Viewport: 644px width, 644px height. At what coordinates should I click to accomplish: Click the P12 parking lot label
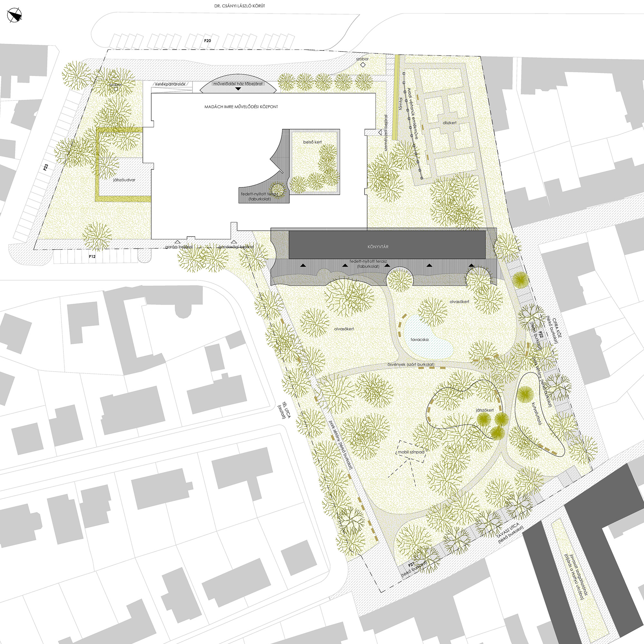click(92, 257)
